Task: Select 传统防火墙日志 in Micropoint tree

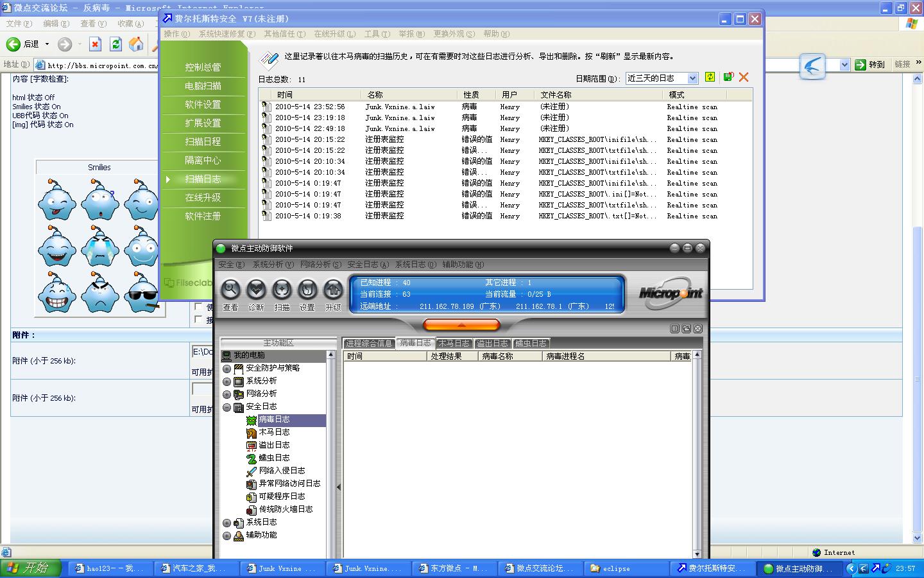Action: 286,509
